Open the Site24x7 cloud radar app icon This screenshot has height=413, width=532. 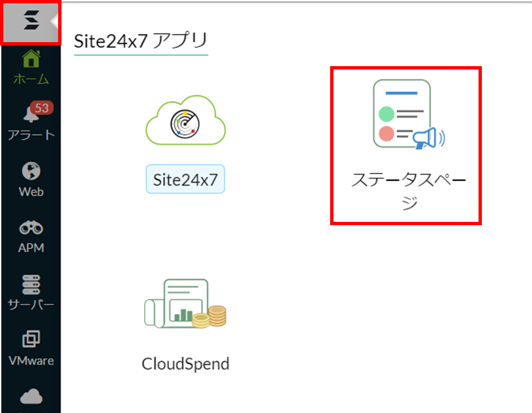pos(185,120)
